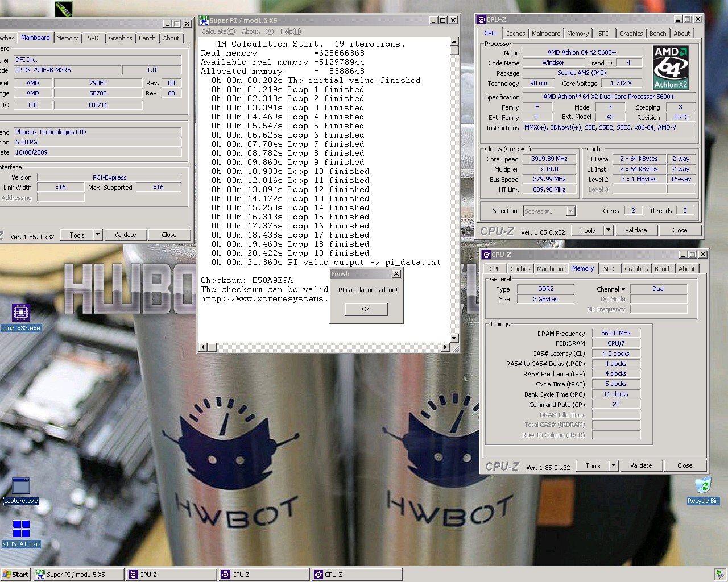Select Bench tab in CPU-Z Memory window

(x=663, y=269)
